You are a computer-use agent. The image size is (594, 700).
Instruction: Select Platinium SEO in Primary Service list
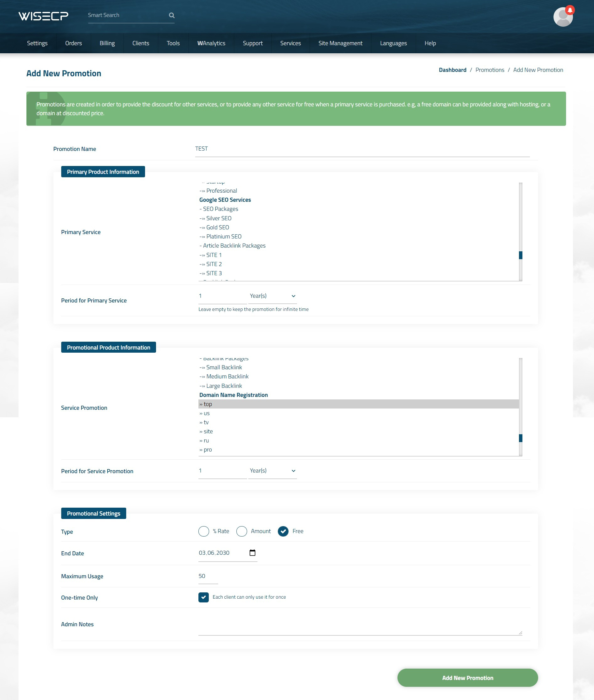[x=359, y=236]
